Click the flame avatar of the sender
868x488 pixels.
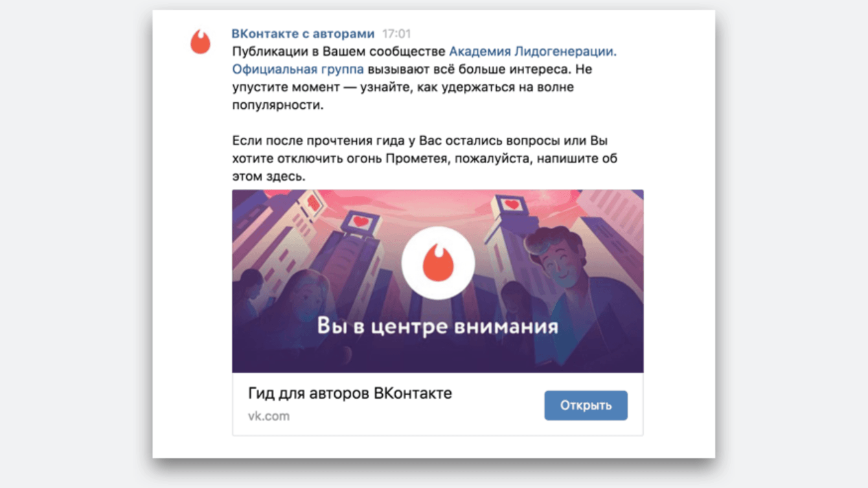point(200,41)
